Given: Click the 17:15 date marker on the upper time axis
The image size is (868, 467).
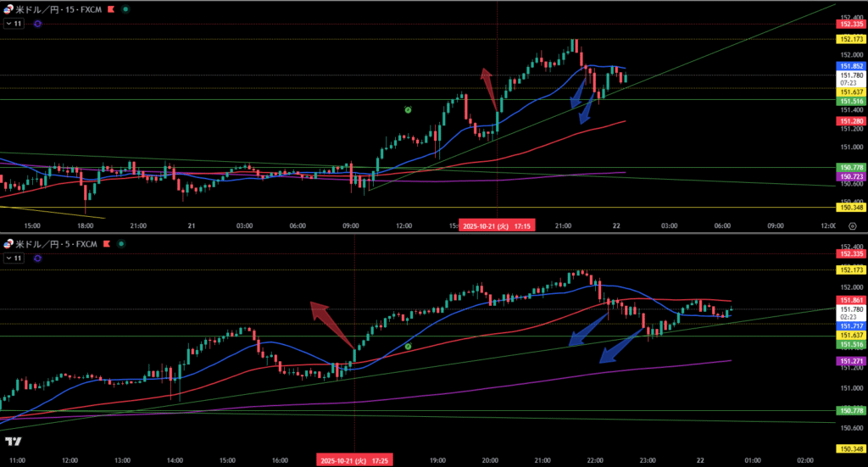Looking at the screenshot, I should coord(497,226).
